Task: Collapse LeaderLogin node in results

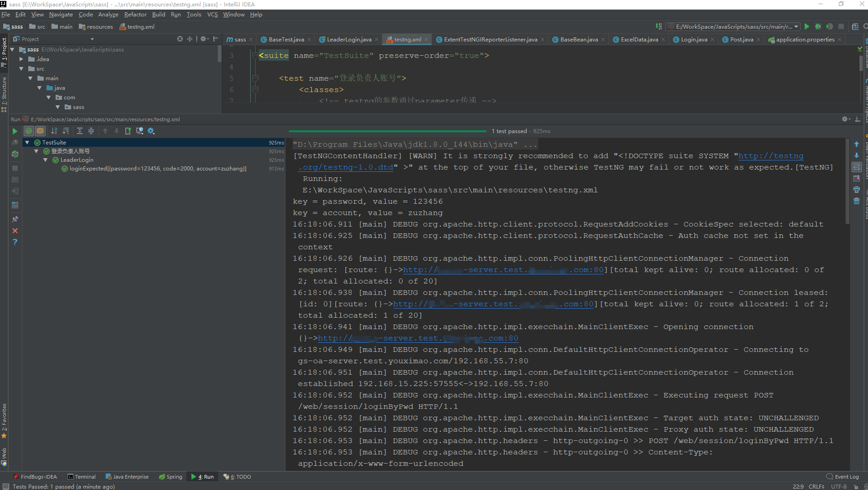Action: 46,160
